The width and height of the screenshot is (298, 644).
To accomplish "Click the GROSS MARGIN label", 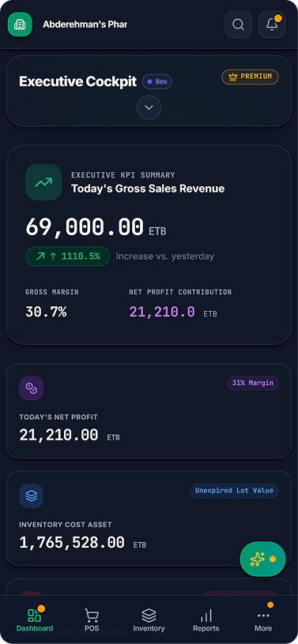I will tap(52, 292).
